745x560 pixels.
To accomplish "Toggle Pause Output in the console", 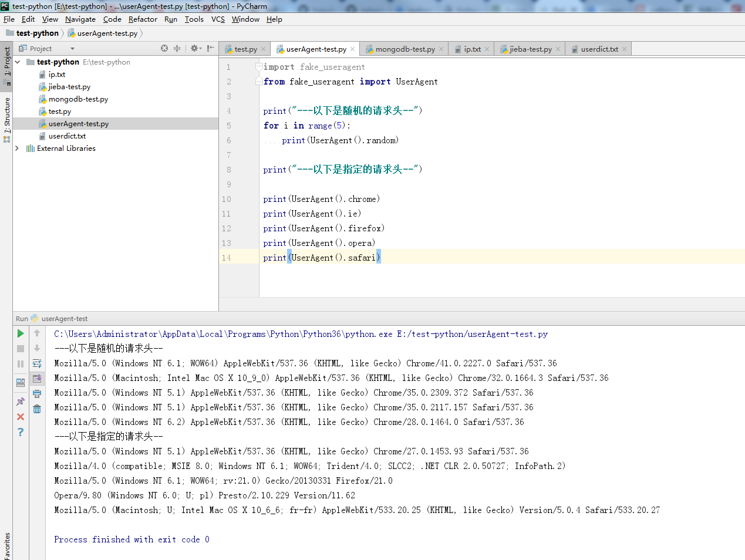I will click(20, 363).
